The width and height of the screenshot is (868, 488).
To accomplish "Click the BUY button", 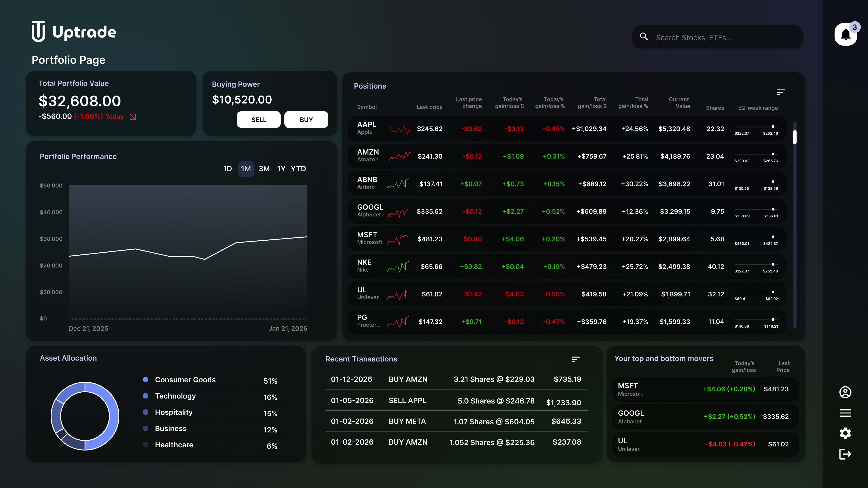I will point(306,120).
